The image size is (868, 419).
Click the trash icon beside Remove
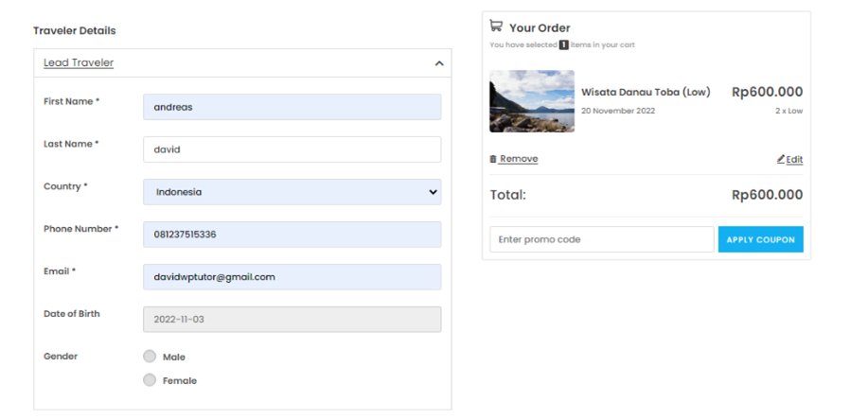(493, 159)
